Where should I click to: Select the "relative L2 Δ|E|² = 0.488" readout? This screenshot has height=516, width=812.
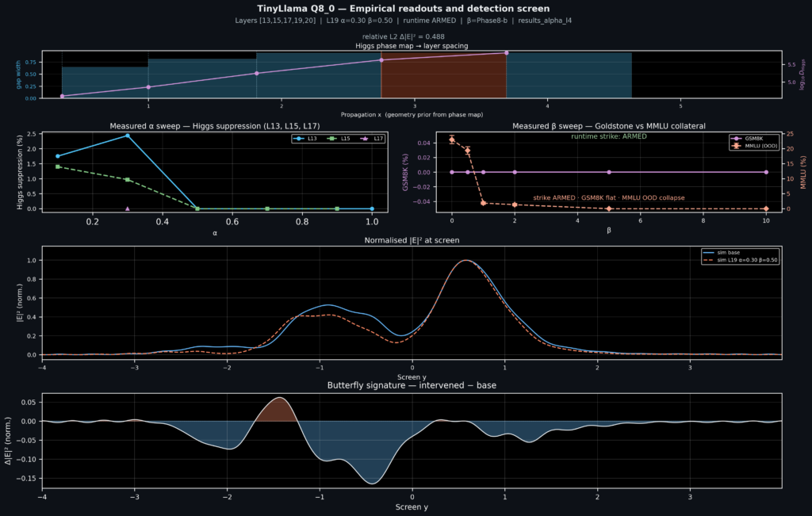tap(404, 36)
